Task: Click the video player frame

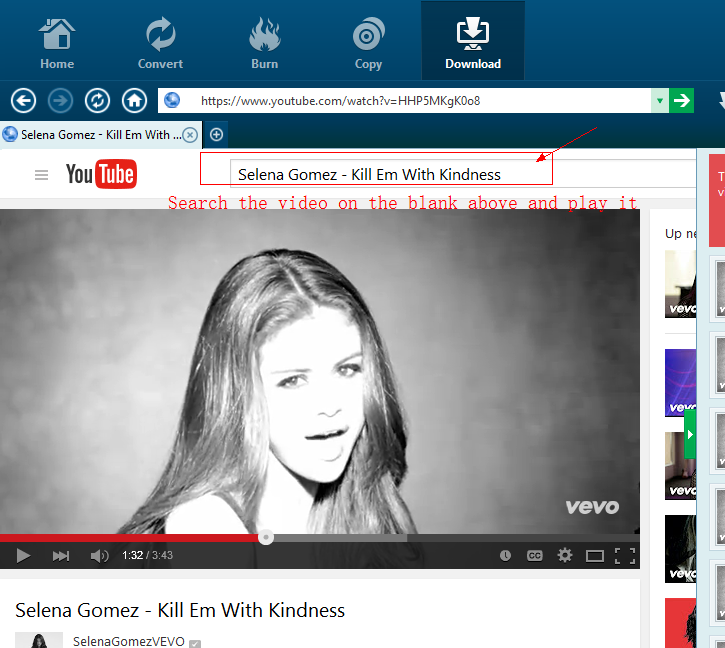Action: pos(320,371)
